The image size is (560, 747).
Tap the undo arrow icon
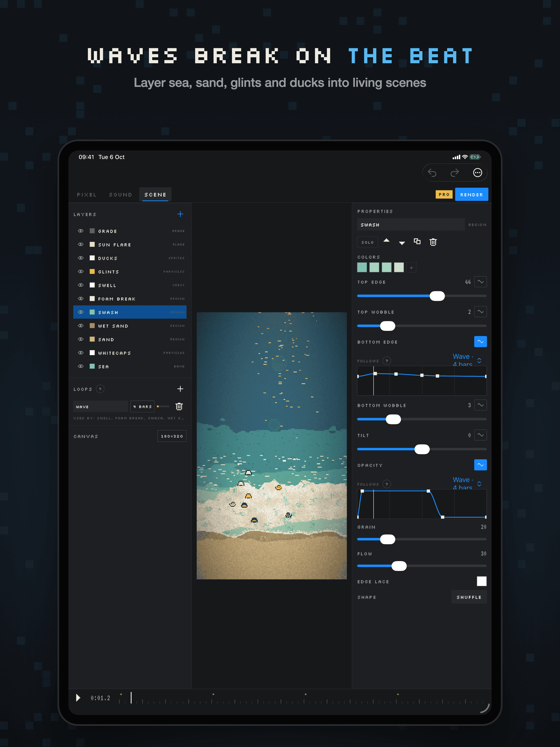[x=432, y=173]
